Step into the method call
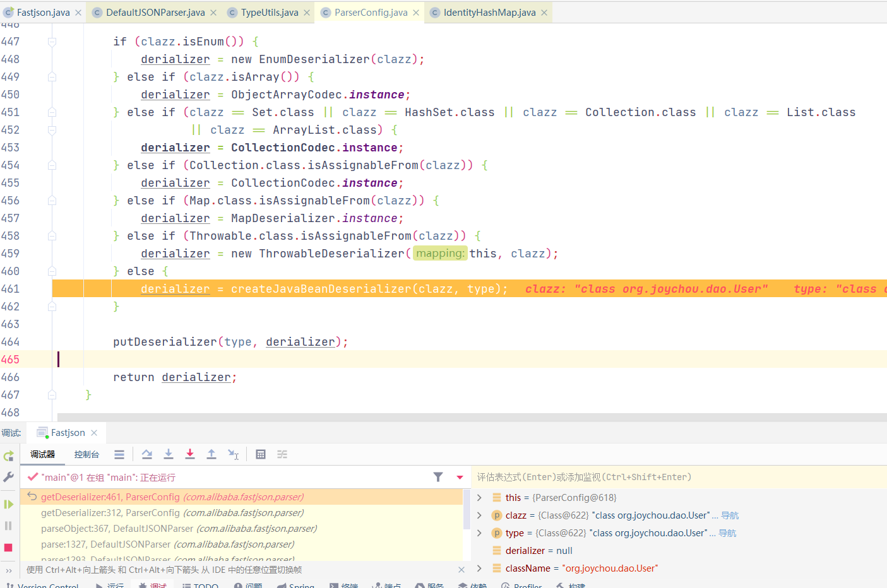Image resolution: width=887 pixels, height=588 pixels. click(169, 454)
